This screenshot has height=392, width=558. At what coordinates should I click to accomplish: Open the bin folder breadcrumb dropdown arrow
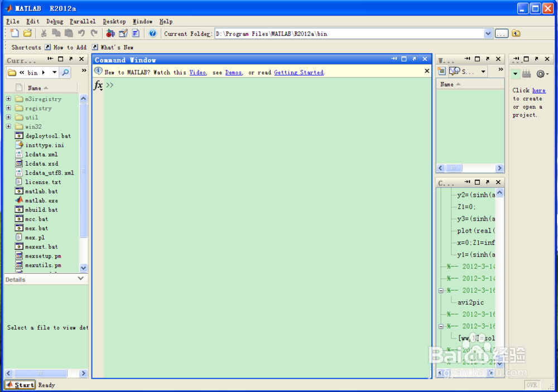click(55, 72)
